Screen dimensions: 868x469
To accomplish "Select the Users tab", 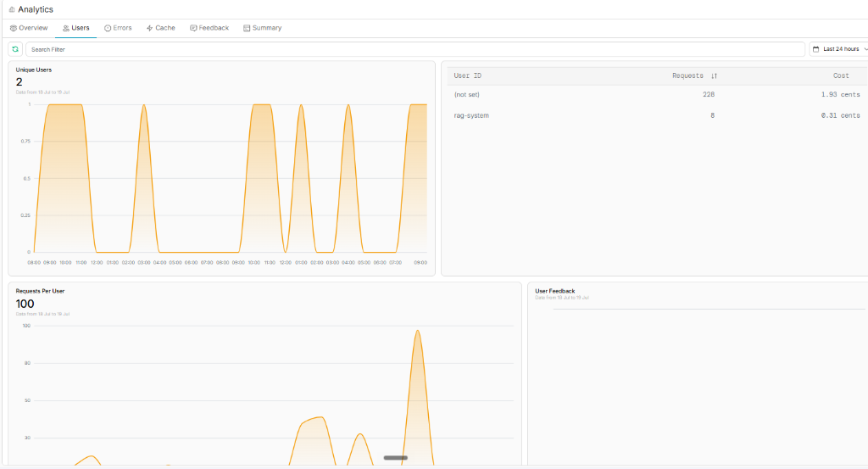I will 75,28.
